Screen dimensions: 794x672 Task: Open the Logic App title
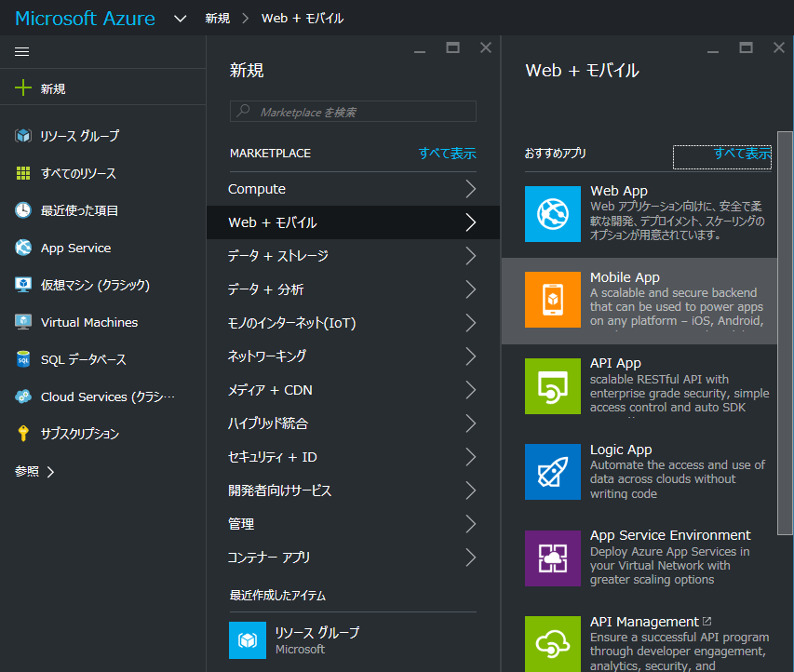[621, 450]
